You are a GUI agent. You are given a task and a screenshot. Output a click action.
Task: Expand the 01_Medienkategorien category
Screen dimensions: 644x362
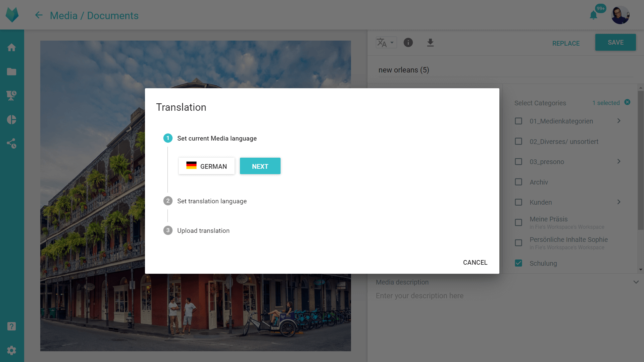[x=619, y=121]
